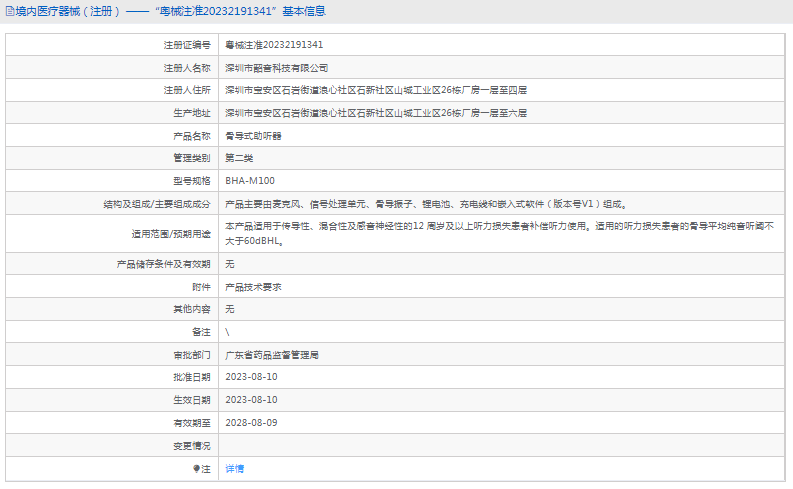793x489 pixels.
Task: Click the 注册人住所 label
Action: pos(187,90)
